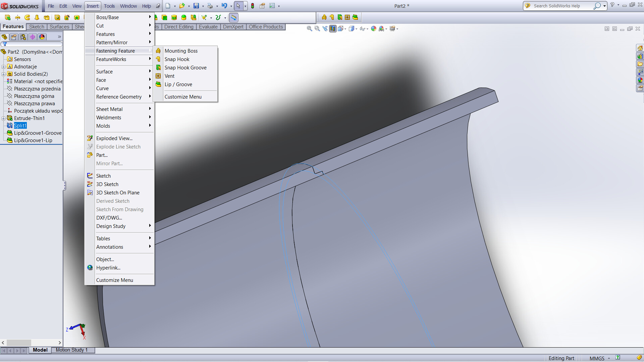The width and height of the screenshot is (644, 362).
Task: Click the Zoom to Fit icon
Action: [x=309, y=29]
